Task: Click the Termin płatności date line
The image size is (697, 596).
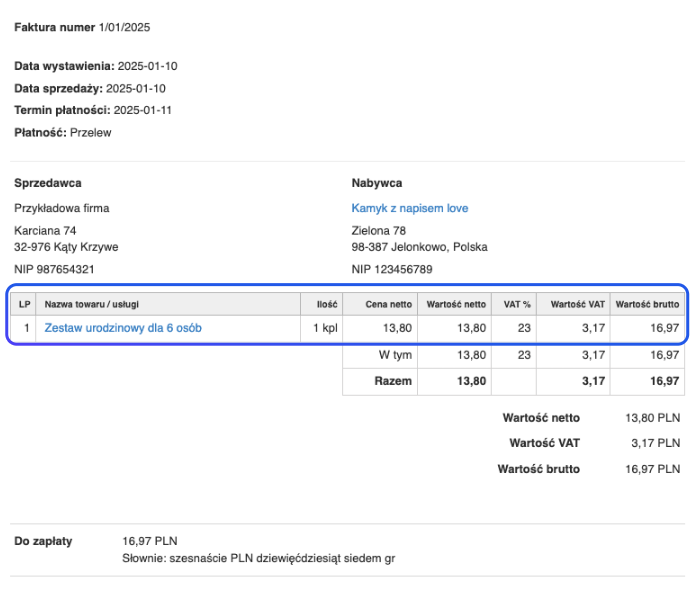Action: point(93,110)
